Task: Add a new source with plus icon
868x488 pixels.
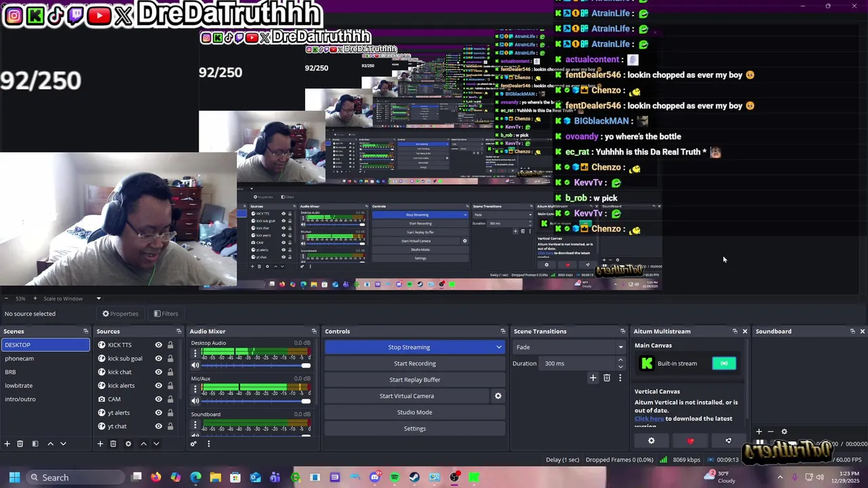Action: click(100, 444)
